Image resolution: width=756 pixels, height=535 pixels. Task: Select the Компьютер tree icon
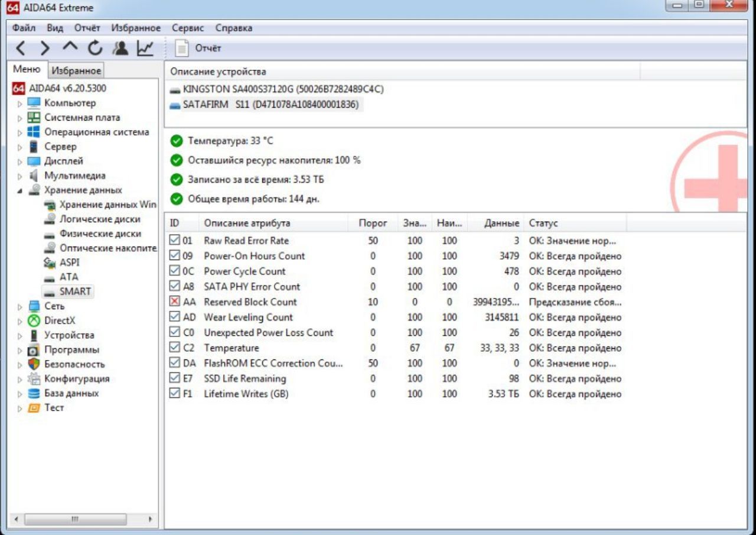(x=34, y=103)
